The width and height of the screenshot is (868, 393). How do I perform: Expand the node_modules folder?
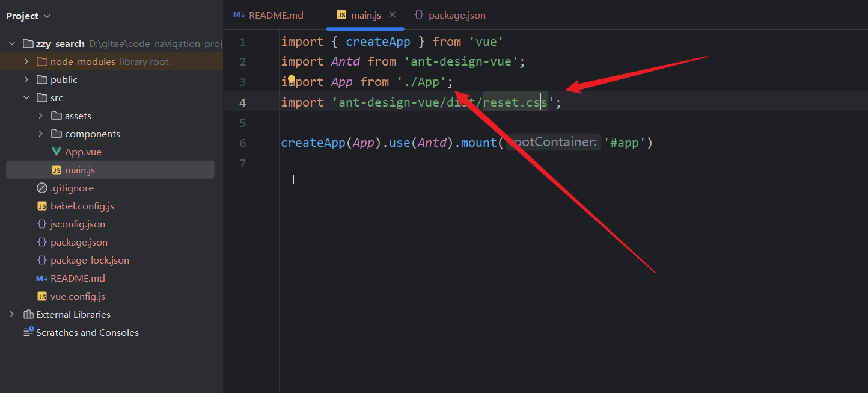point(26,61)
